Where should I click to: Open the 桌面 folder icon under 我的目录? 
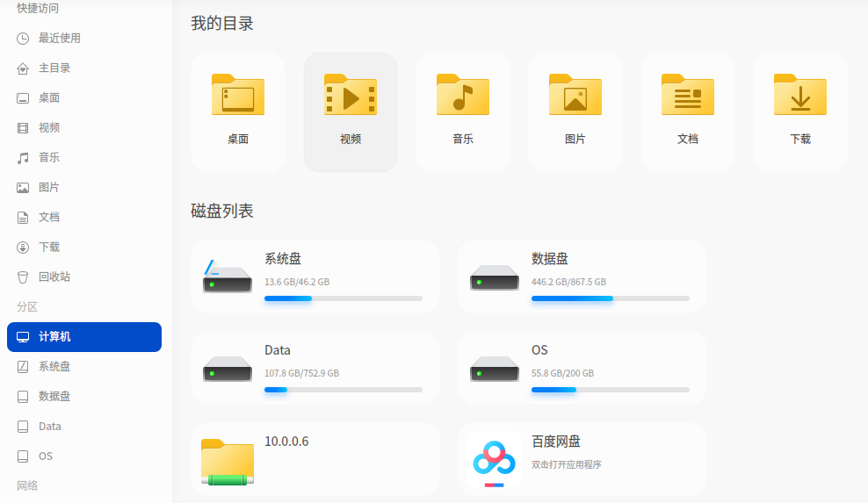click(x=238, y=95)
